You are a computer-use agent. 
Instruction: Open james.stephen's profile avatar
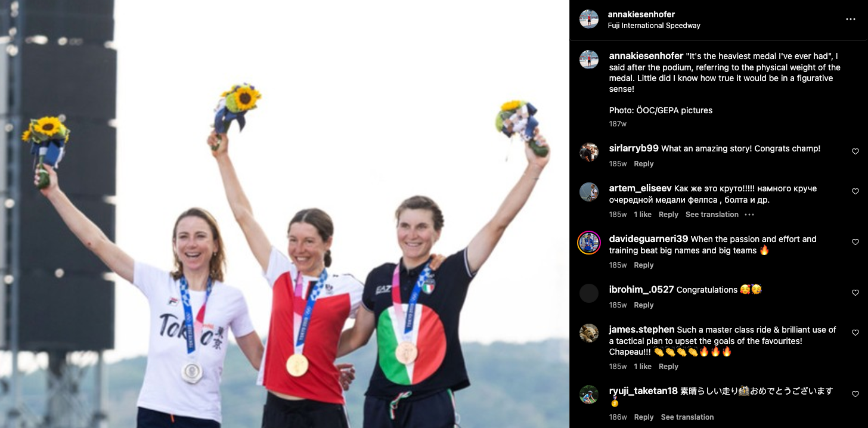point(589,333)
